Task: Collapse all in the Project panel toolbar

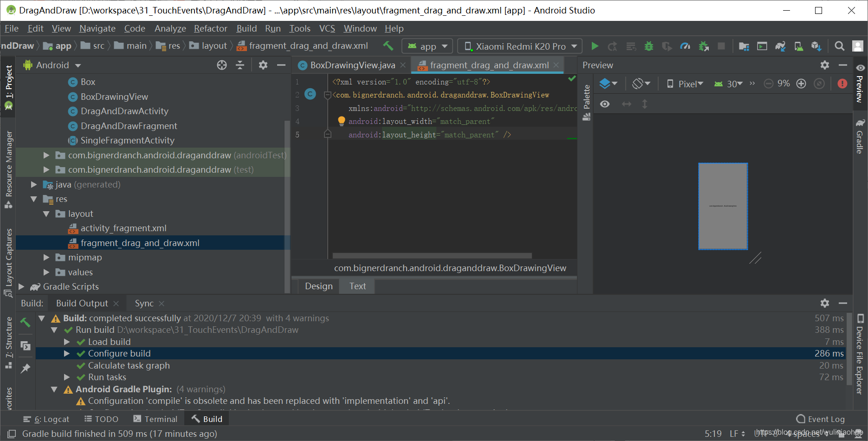Action: 240,65
